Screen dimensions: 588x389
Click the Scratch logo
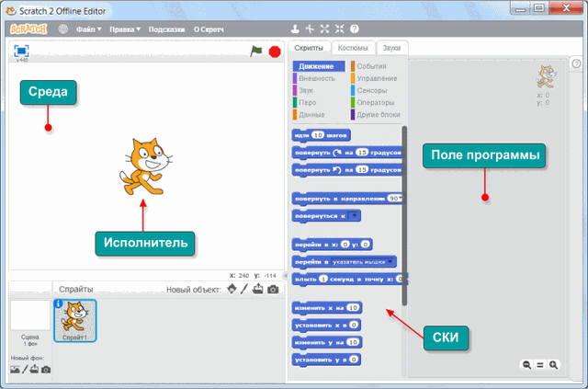tap(28, 29)
